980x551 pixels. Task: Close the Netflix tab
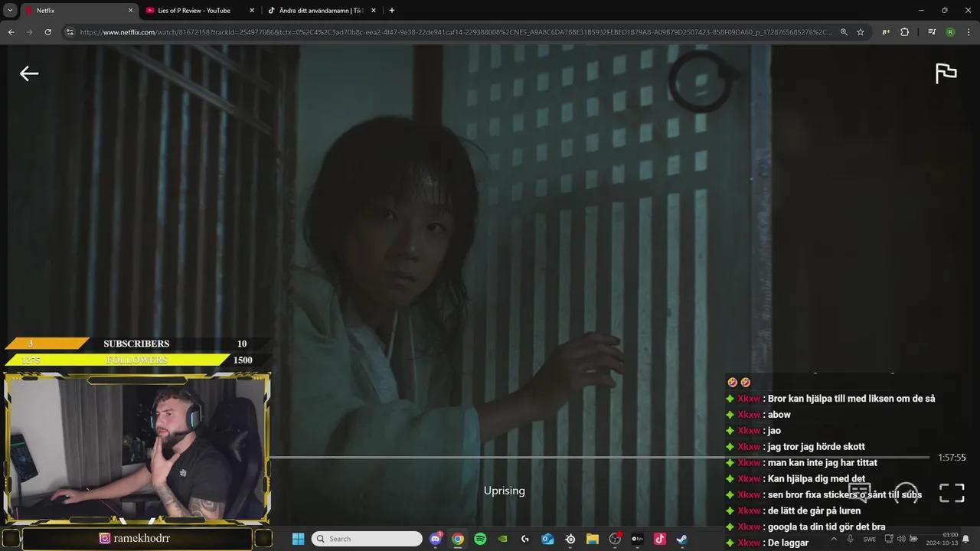tap(130, 11)
